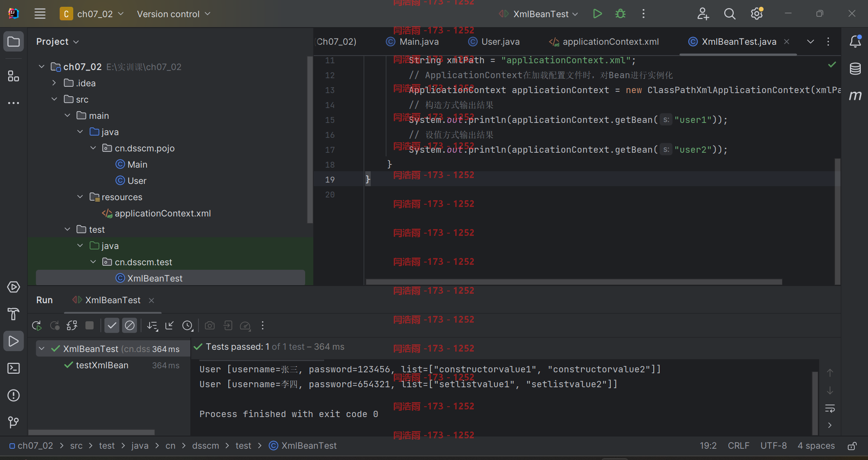Open the Problems tool window
868x460 pixels.
14,395
